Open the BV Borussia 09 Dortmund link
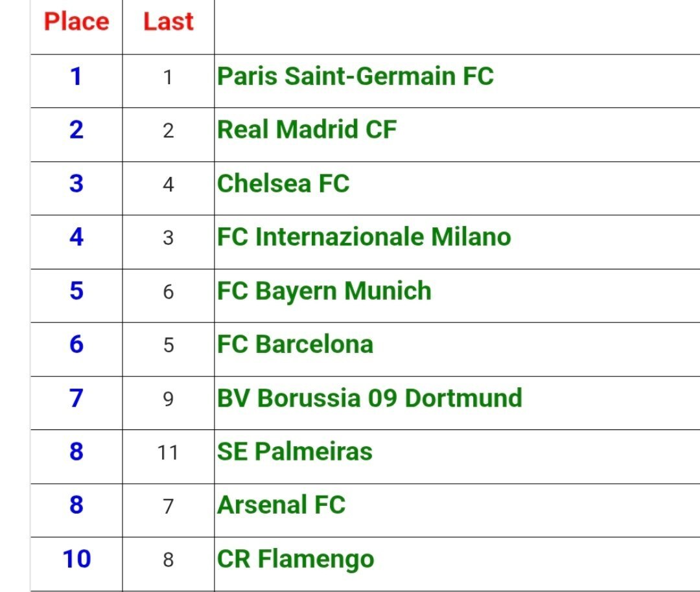The height and width of the screenshot is (592, 700). click(369, 398)
